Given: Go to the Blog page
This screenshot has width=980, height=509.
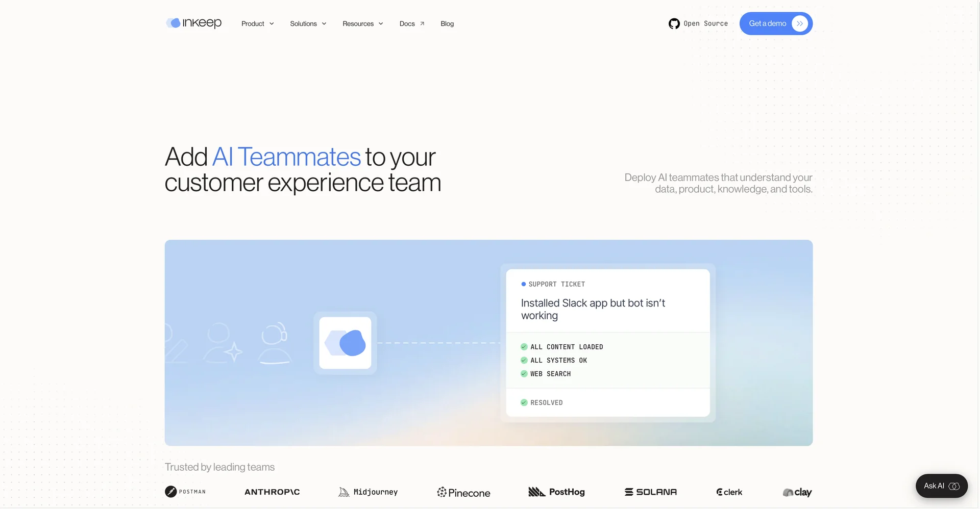Looking at the screenshot, I should click(447, 23).
